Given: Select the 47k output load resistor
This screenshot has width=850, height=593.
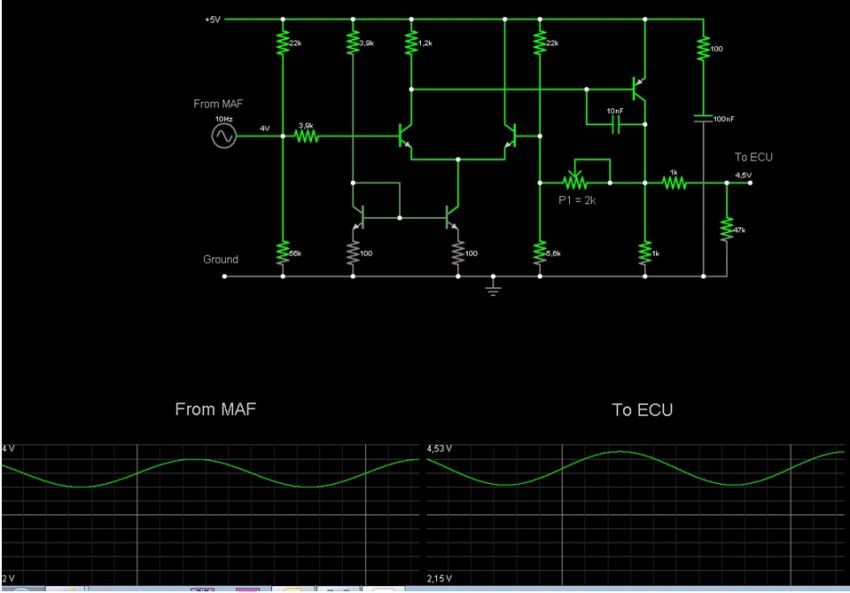Looking at the screenshot, I should 727,230.
